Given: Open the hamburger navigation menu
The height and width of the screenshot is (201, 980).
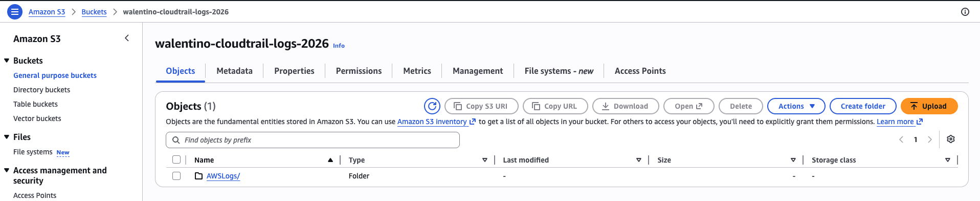Looking at the screenshot, I should tap(15, 11).
